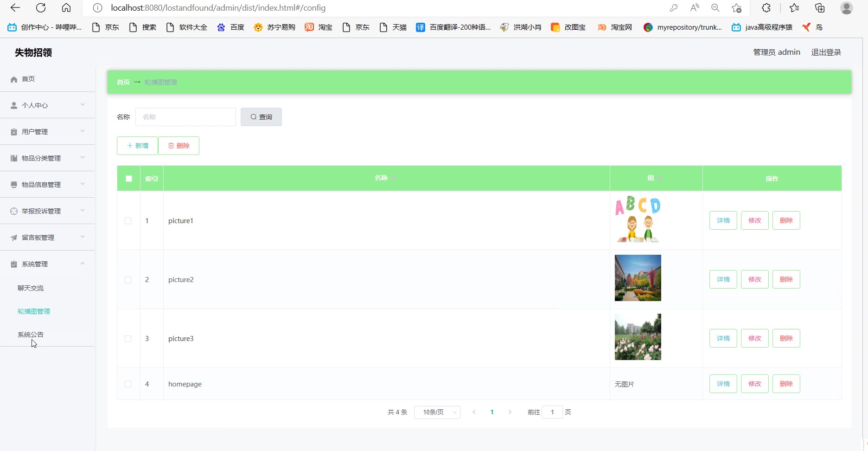Screen dimensions: 868x451
Task: Click page number 1 in pagination
Action: (x=492, y=412)
